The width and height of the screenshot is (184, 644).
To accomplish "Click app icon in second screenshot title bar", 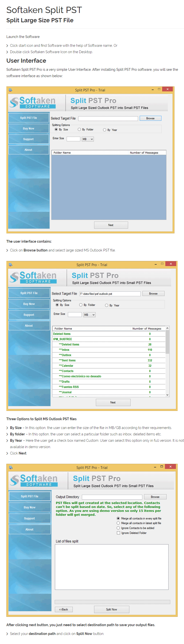I will pos(11,264).
